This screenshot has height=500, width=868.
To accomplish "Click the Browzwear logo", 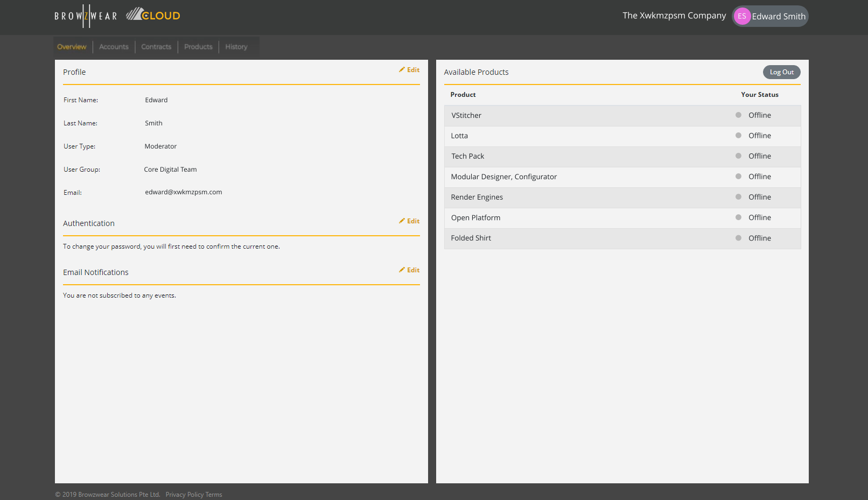I will point(86,16).
